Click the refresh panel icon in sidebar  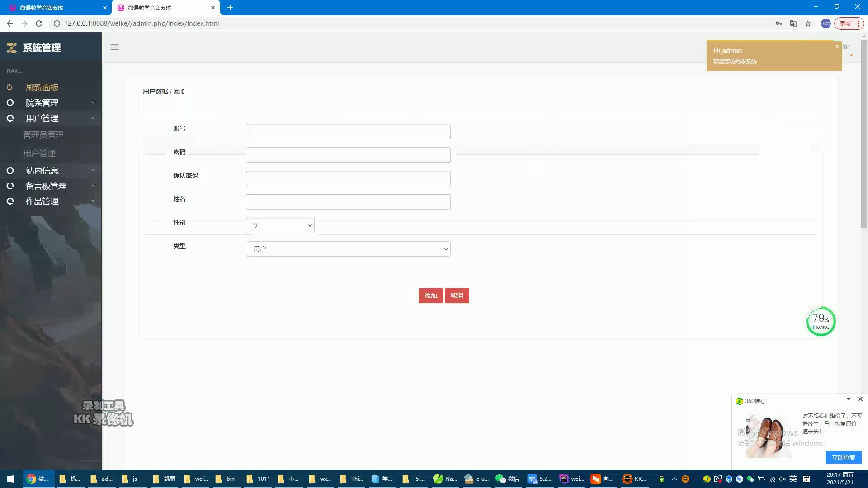9,88
